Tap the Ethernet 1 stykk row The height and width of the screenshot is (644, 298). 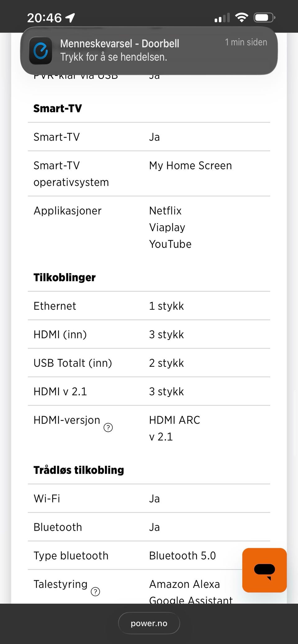click(149, 306)
